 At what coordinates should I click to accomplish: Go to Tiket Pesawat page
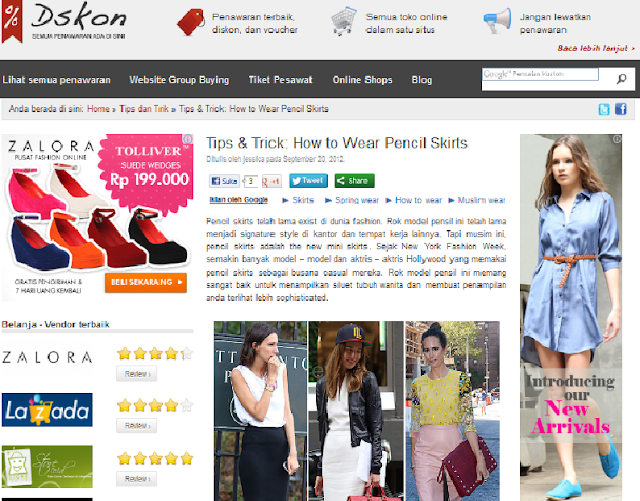click(x=280, y=80)
